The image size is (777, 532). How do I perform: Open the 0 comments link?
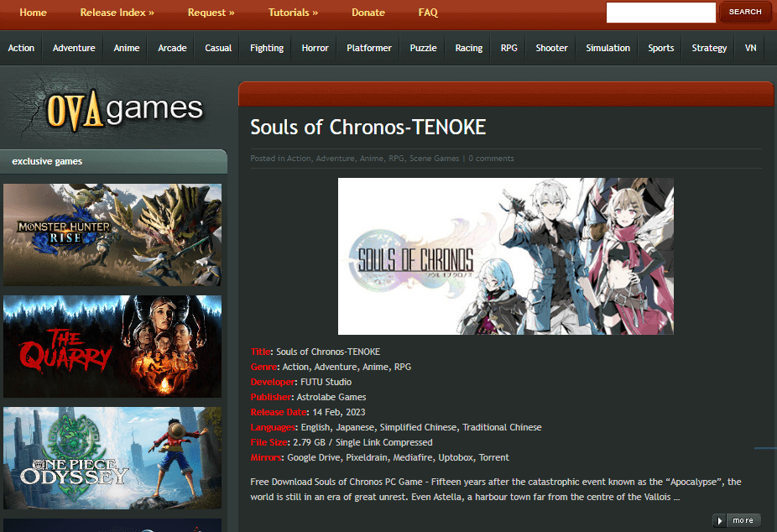click(491, 159)
